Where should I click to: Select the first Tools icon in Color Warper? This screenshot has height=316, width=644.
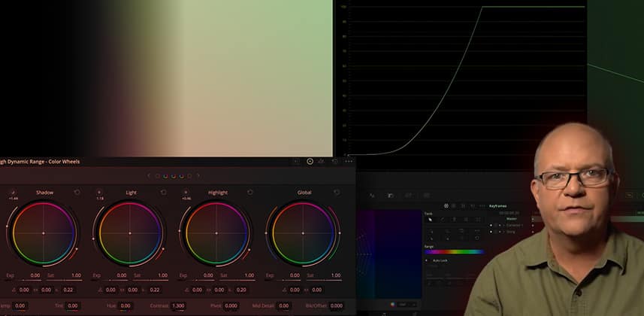pyautogui.click(x=430, y=220)
